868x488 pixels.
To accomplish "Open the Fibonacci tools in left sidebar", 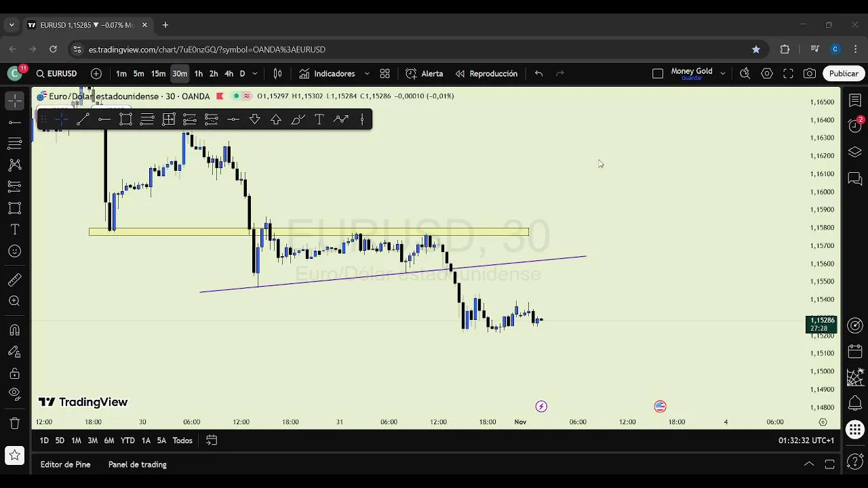I will pos(14,144).
